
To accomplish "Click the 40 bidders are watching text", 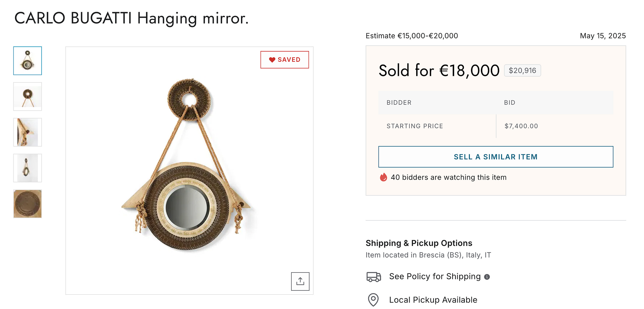I will click(449, 177).
